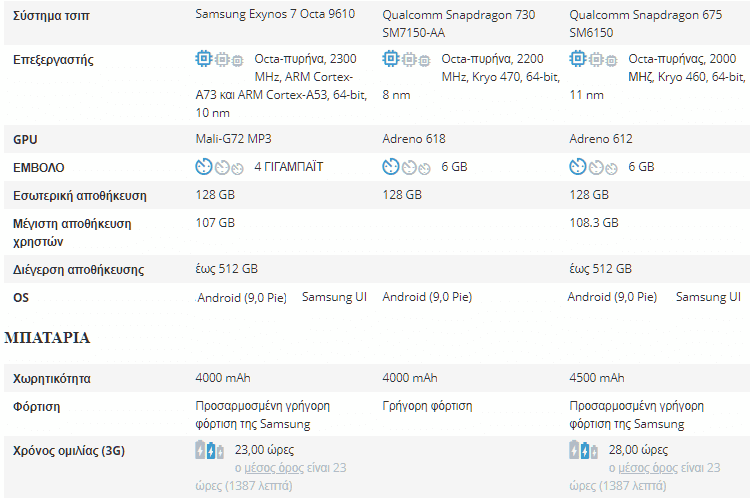Click the Adreno 618 GPU value
Viewport: 750px width, 498px height.
tap(414, 139)
